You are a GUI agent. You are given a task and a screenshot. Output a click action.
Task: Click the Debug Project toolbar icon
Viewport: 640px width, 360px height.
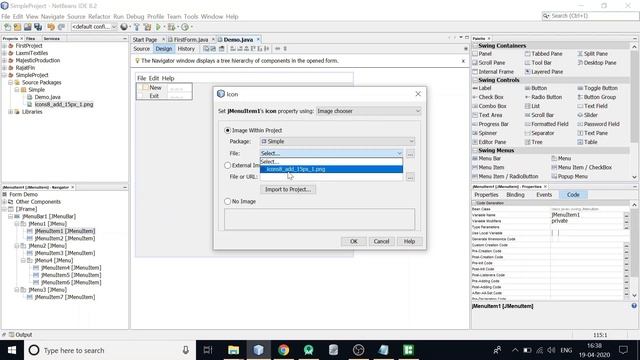[171, 27]
